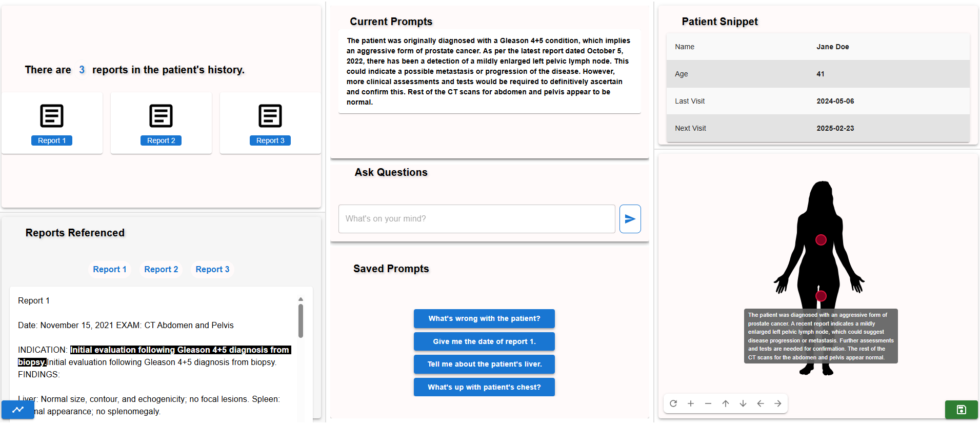The width and height of the screenshot is (980, 425).
Task: Pan the body figure down
Action: [743, 403]
